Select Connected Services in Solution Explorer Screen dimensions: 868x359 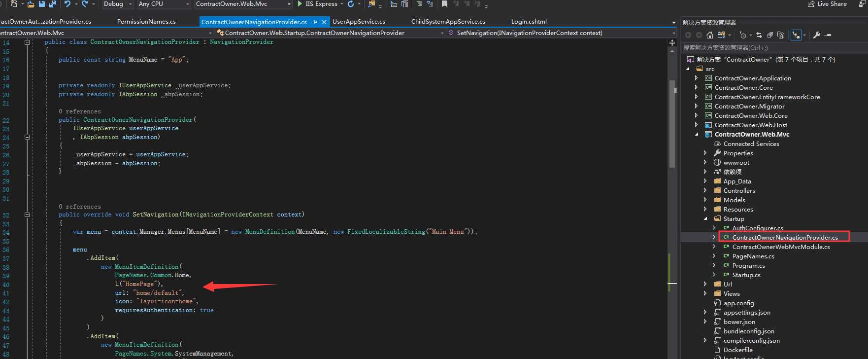tap(751, 144)
